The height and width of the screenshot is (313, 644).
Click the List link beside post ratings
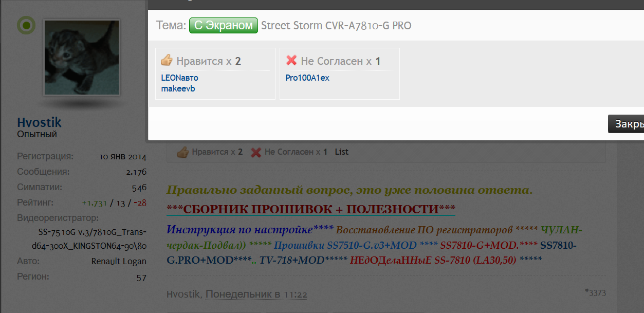tap(341, 152)
